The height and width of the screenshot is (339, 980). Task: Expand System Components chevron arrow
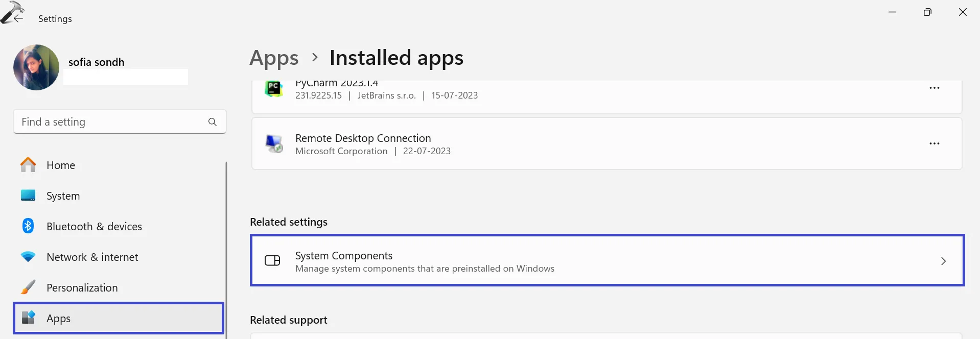pyautogui.click(x=943, y=261)
